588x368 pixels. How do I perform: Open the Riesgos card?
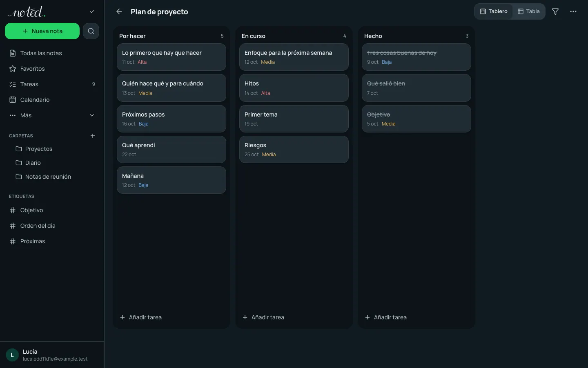pyautogui.click(x=294, y=150)
